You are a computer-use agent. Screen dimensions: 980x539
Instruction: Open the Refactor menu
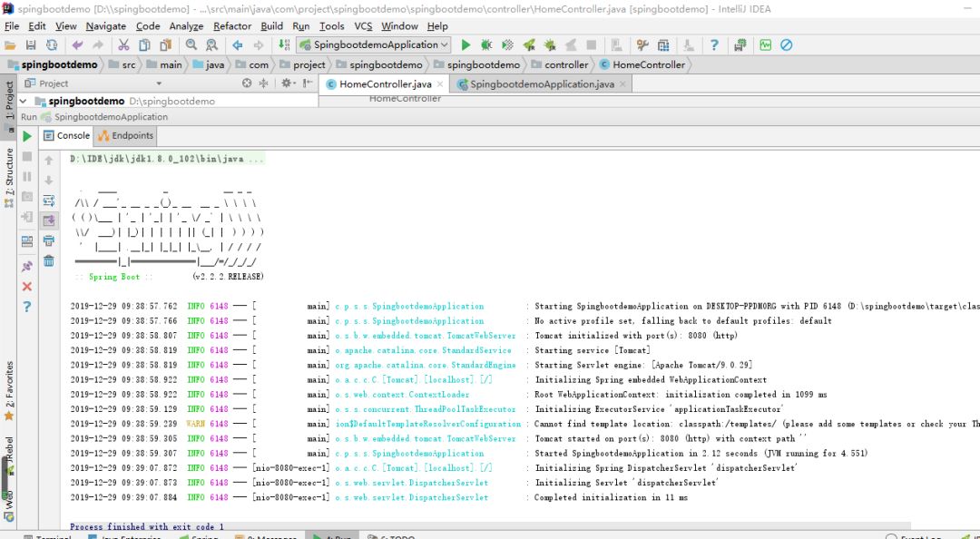[x=232, y=26]
